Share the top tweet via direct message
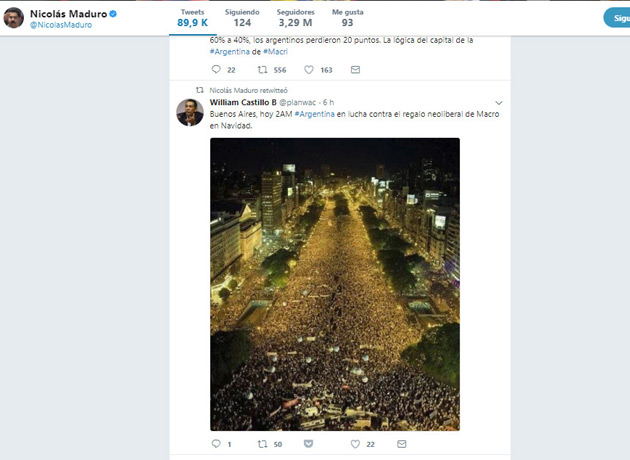The height and width of the screenshot is (460, 630). pyautogui.click(x=355, y=70)
